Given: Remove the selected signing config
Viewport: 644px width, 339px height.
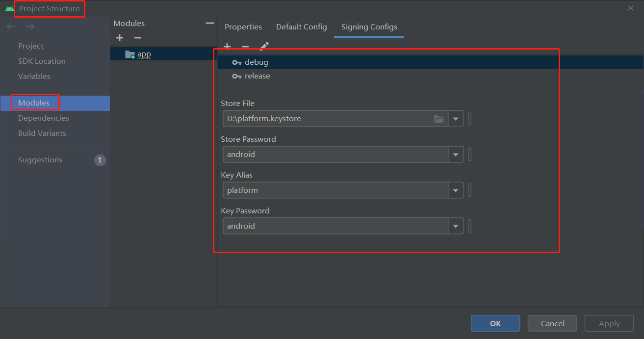Looking at the screenshot, I should pos(245,46).
